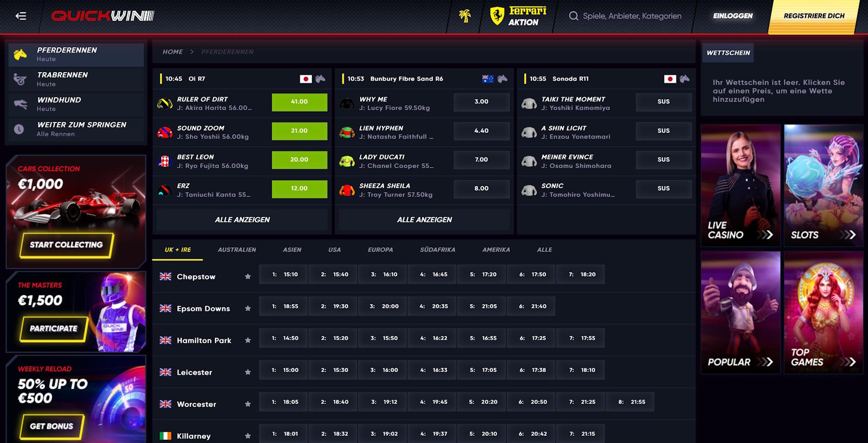Click jockey silk icon of Lady Ducati
Image resolution: width=868 pixels, height=443 pixels.
pyautogui.click(x=347, y=161)
